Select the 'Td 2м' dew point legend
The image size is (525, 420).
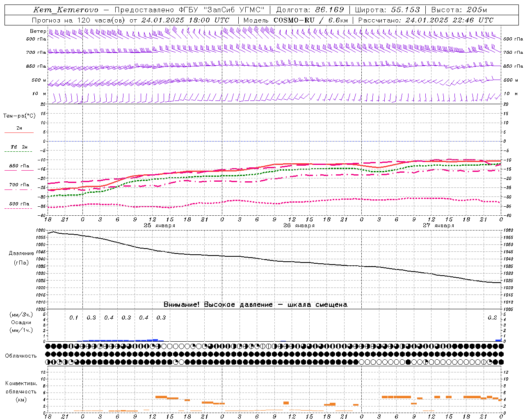click(19, 147)
